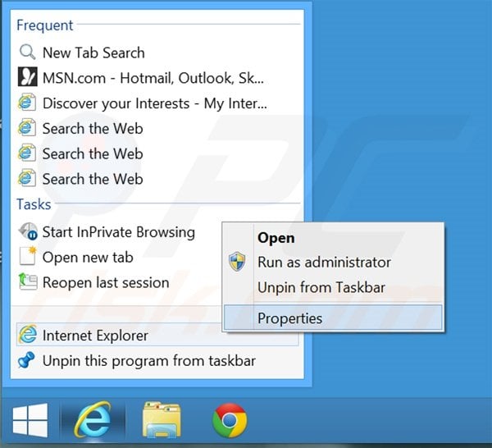Open New Tab Search frequent entry

[x=157, y=53]
